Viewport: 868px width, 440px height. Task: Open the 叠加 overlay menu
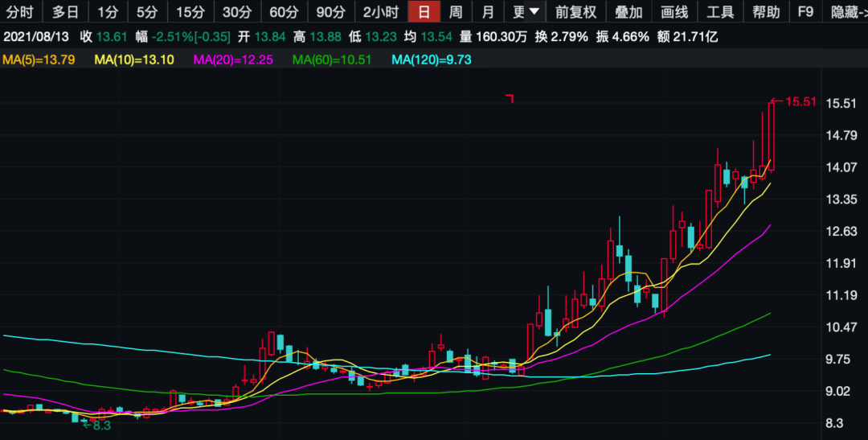tap(628, 11)
